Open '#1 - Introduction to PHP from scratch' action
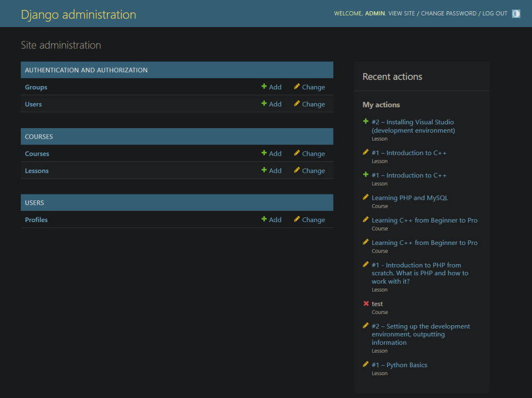The width and height of the screenshot is (532, 398). [x=420, y=273]
